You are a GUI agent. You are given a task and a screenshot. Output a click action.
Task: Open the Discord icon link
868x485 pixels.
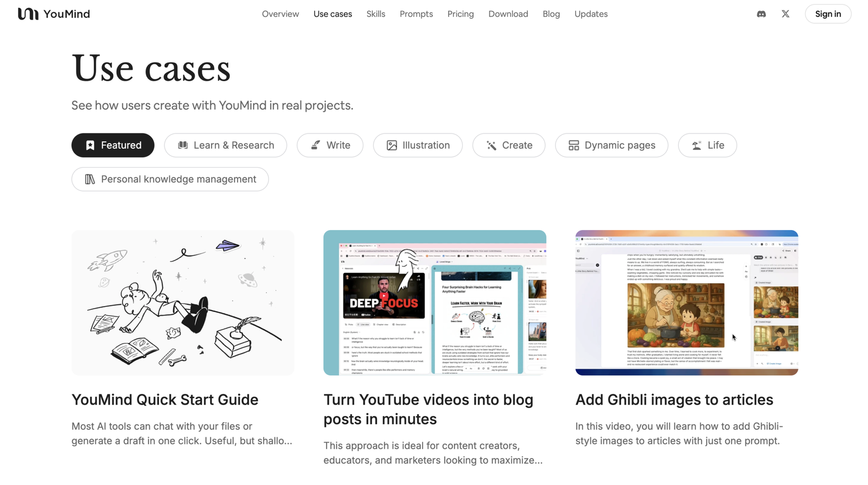pos(761,14)
